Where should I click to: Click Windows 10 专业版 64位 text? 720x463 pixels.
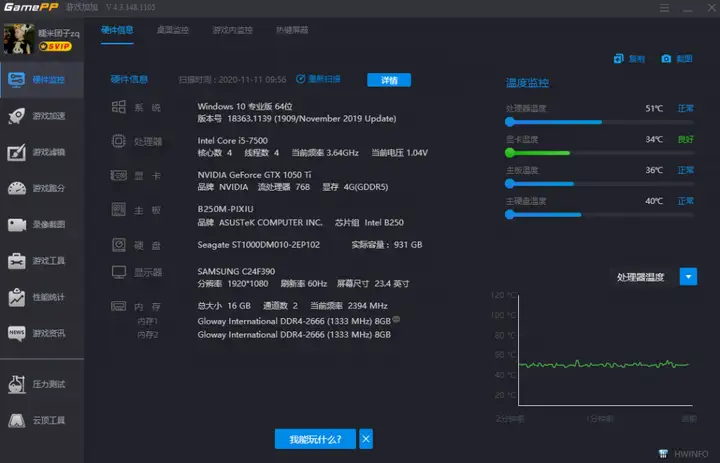[245, 107]
